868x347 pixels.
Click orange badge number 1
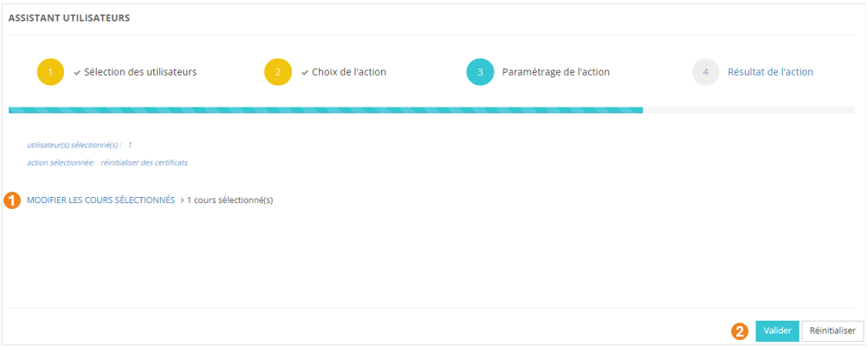click(13, 200)
